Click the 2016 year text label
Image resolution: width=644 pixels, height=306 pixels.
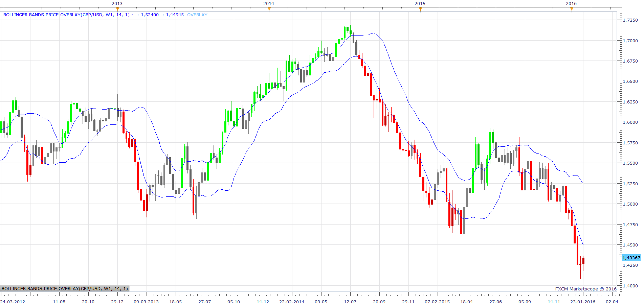pos(571,3)
